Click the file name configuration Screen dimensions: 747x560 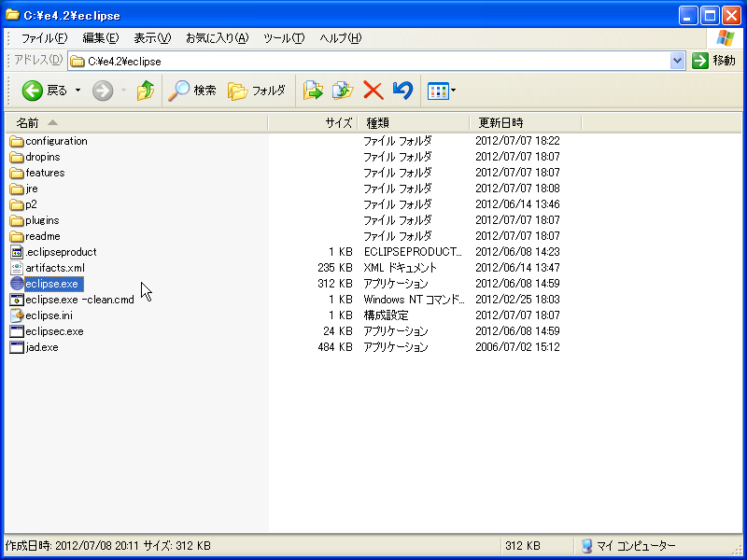pyautogui.click(x=56, y=141)
